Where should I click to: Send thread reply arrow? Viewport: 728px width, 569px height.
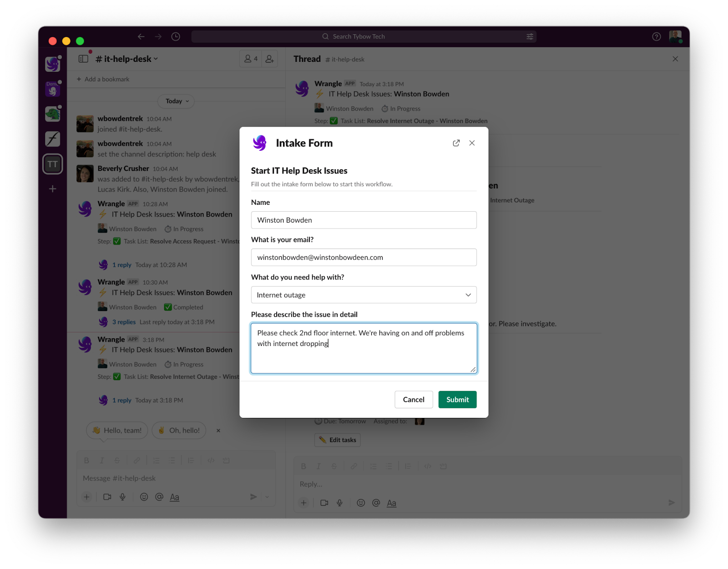tap(672, 503)
